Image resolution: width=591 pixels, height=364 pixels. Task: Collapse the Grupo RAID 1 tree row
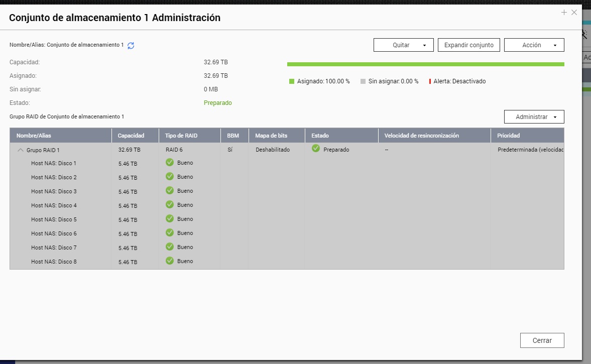21,150
